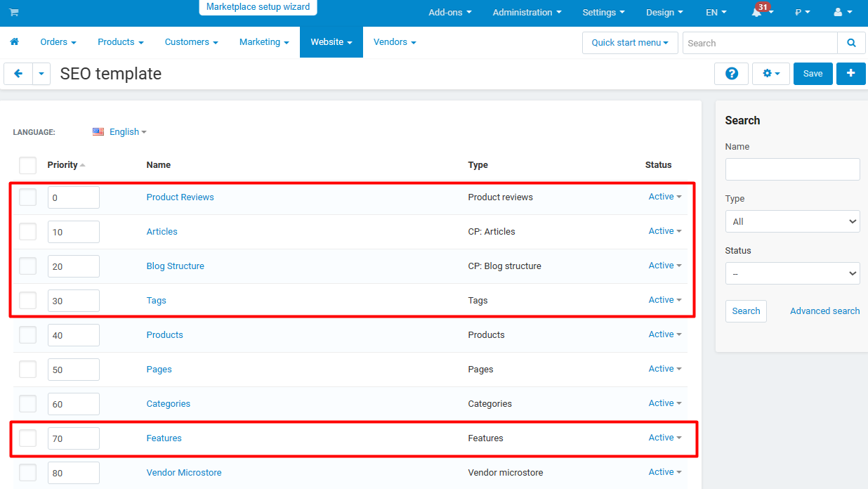
Task: Open the ruble currency selector
Action: click(802, 12)
